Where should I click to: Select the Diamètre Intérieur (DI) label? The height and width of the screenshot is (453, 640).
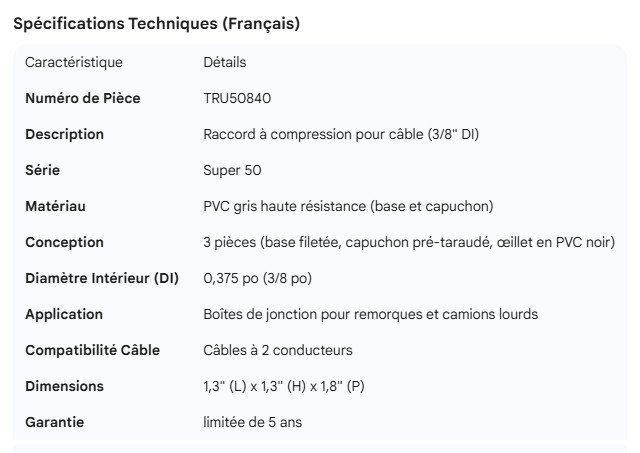click(101, 278)
